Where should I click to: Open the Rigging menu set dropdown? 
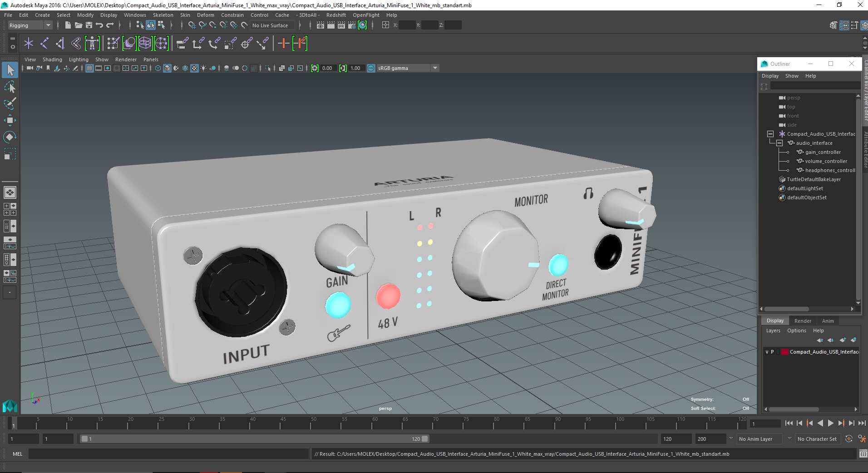click(30, 25)
